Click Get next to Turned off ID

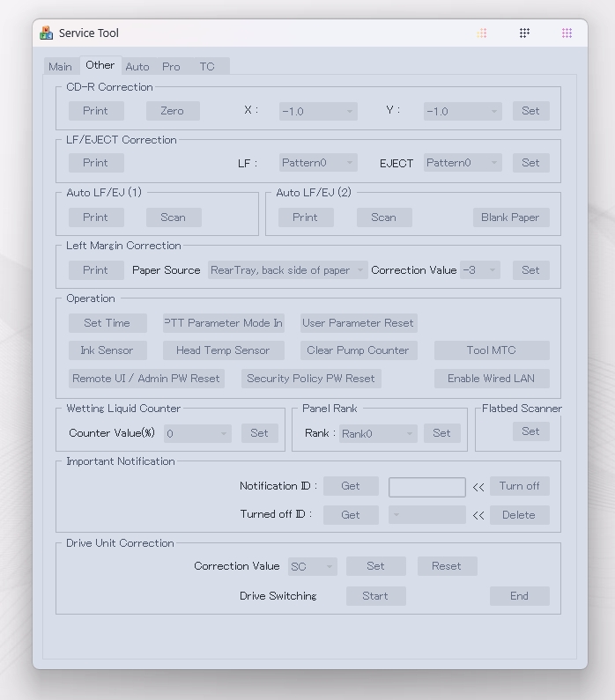351,515
